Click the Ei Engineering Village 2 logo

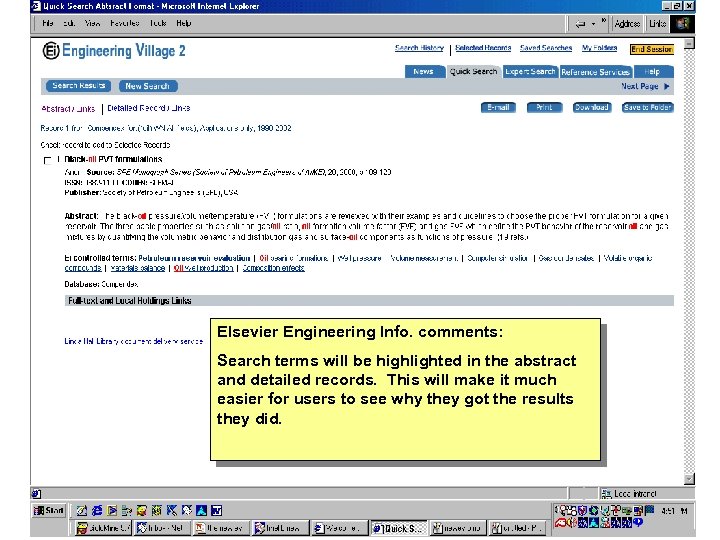point(114,51)
